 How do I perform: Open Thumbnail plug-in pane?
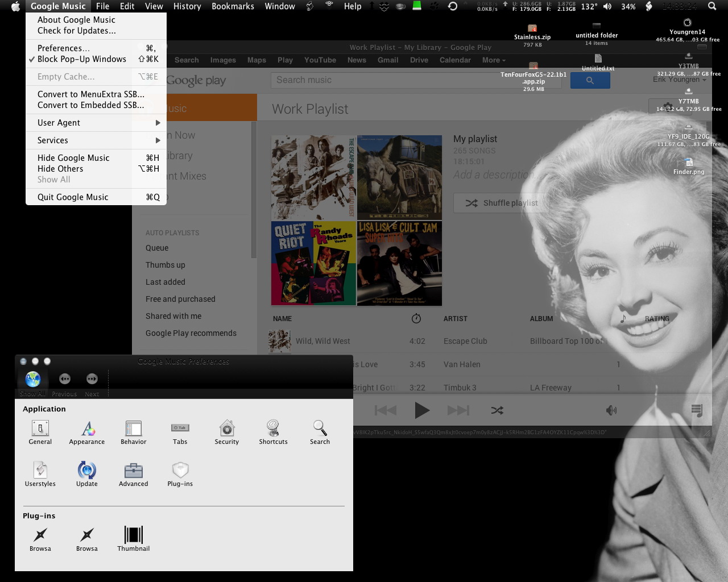click(x=134, y=539)
